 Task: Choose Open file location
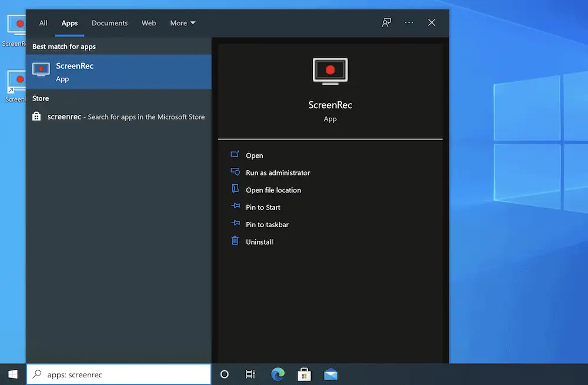273,190
